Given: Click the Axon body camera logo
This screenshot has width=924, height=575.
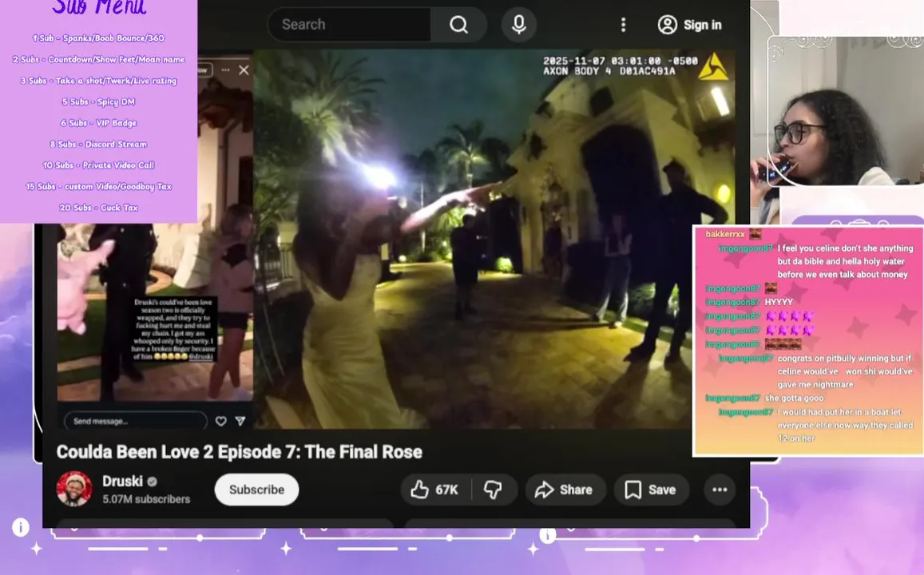Looking at the screenshot, I should pos(714,66).
